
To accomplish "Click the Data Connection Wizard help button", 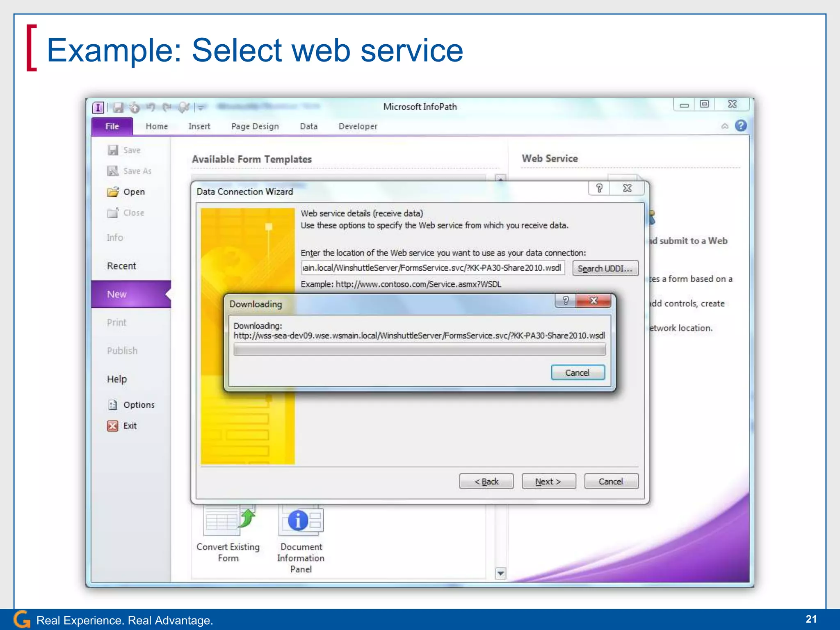I will pyautogui.click(x=599, y=188).
